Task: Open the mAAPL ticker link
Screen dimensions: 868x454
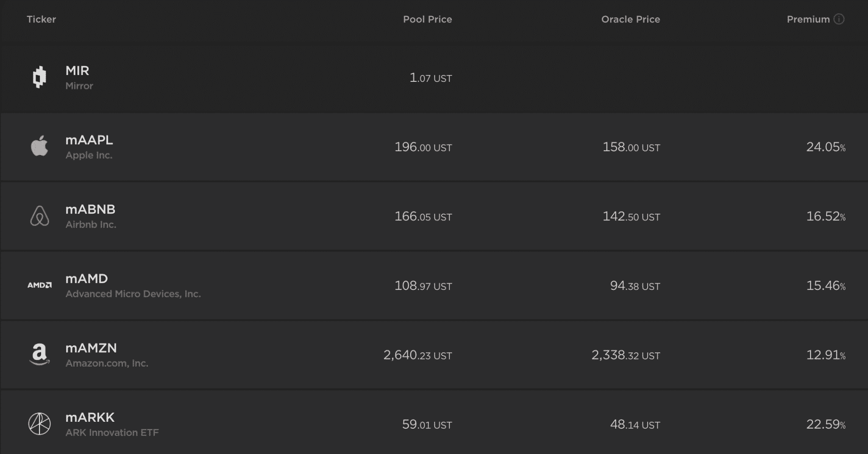Action: pos(89,140)
